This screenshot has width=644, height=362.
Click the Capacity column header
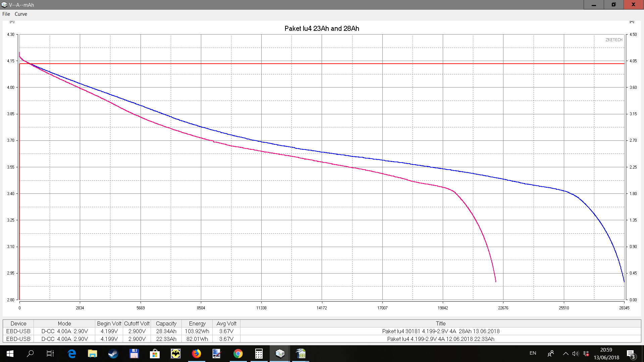click(x=166, y=323)
